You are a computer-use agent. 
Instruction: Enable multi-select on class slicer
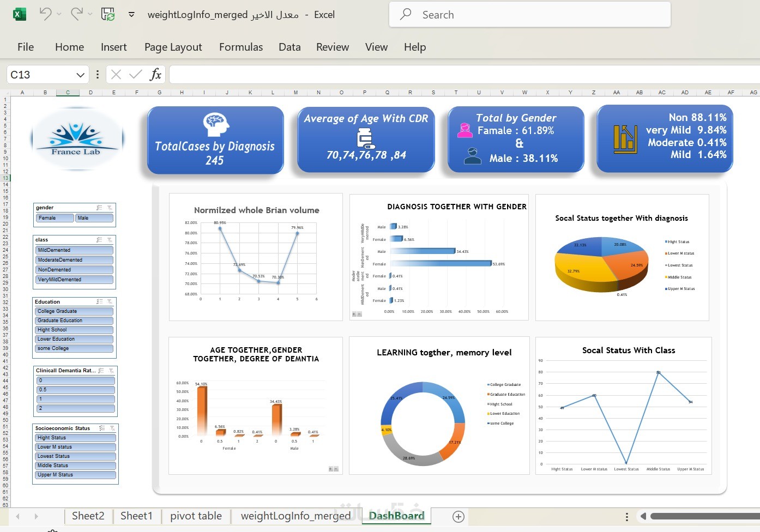(x=99, y=240)
